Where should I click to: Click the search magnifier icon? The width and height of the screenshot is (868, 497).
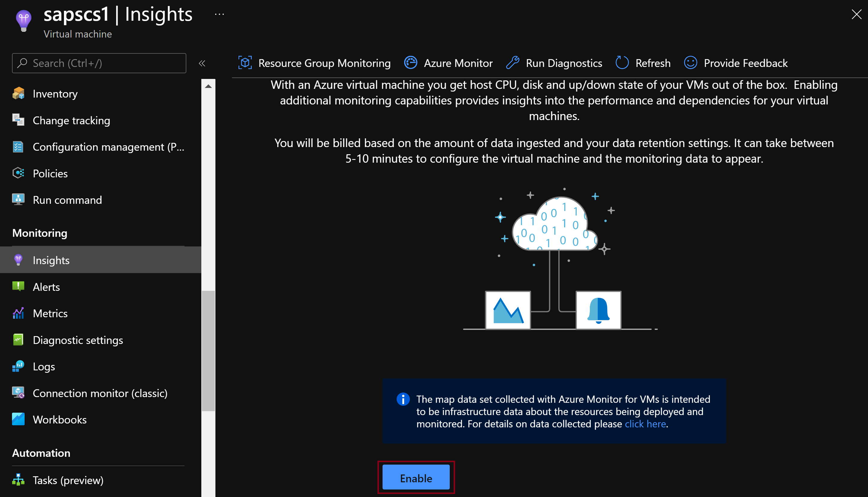23,63
